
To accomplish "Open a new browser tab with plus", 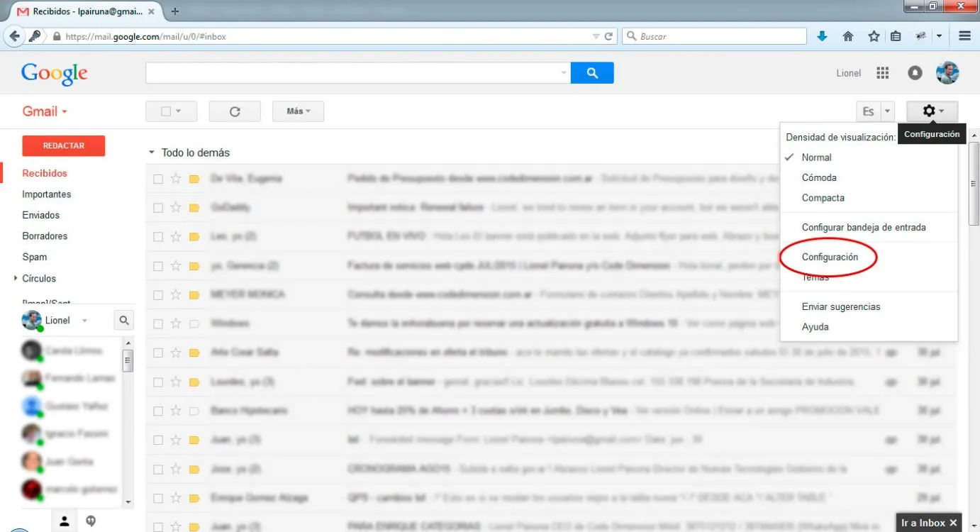I will point(175,11).
